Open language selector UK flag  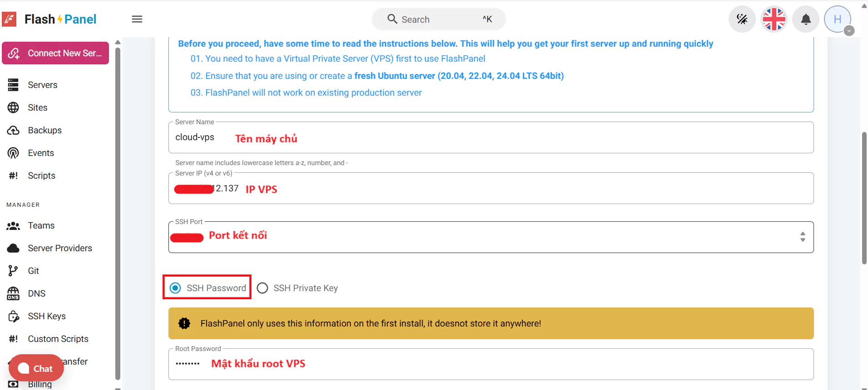[774, 19]
